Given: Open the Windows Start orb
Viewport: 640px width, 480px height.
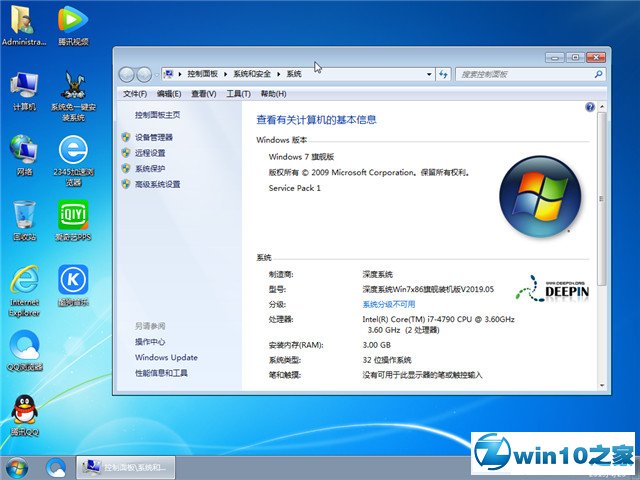Looking at the screenshot, I should pos(17,468).
